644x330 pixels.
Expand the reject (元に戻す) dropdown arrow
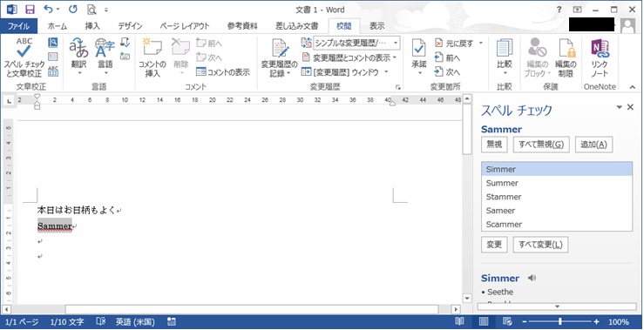point(480,43)
